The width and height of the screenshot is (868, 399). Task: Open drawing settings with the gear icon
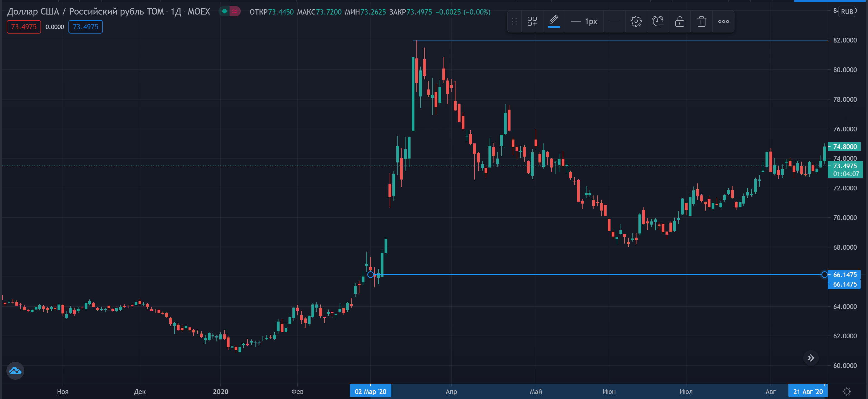(x=636, y=22)
